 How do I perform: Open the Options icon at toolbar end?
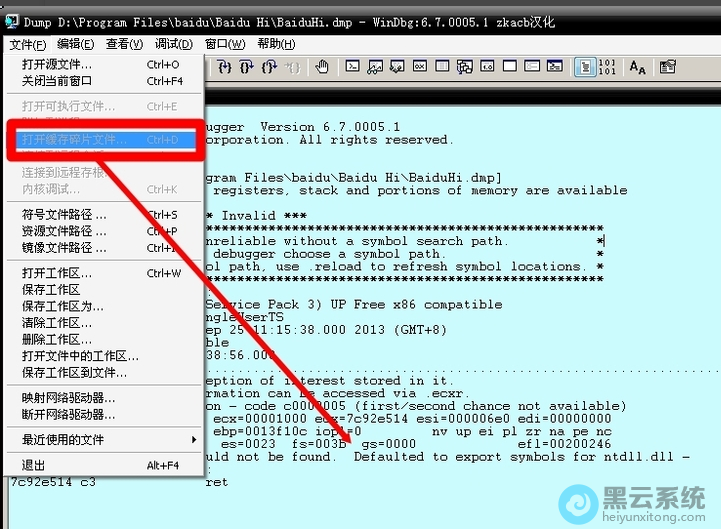(x=667, y=67)
